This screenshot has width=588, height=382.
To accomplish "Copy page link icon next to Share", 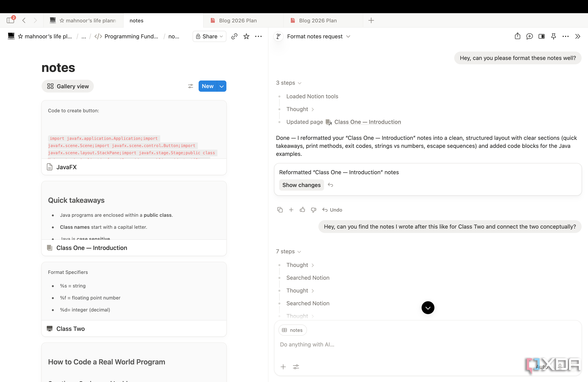I will pyautogui.click(x=234, y=36).
